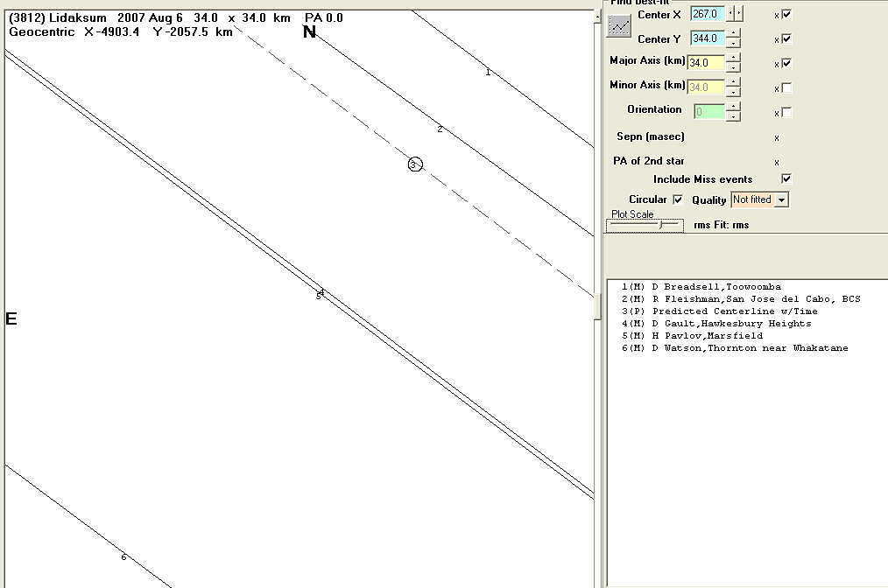Select observer row 5 H Pavlov, Marsfield
Viewport: 888px width, 588px height.
coord(692,336)
